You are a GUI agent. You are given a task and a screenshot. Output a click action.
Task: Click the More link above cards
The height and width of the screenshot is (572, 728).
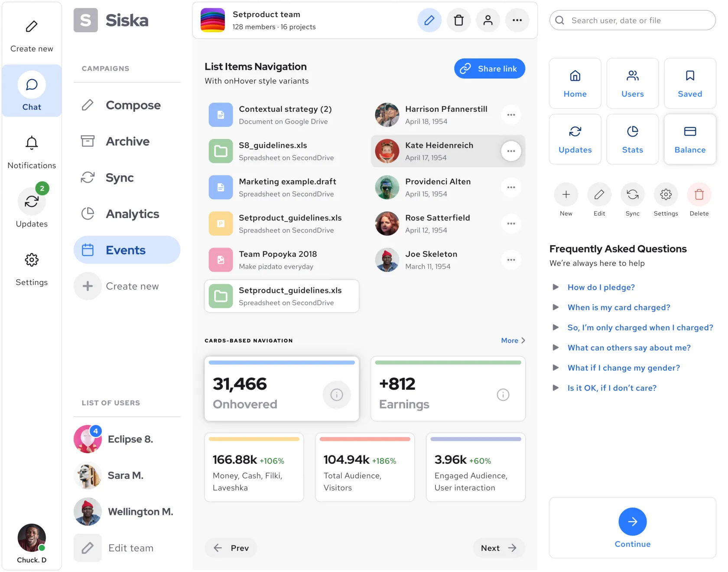tap(513, 340)
